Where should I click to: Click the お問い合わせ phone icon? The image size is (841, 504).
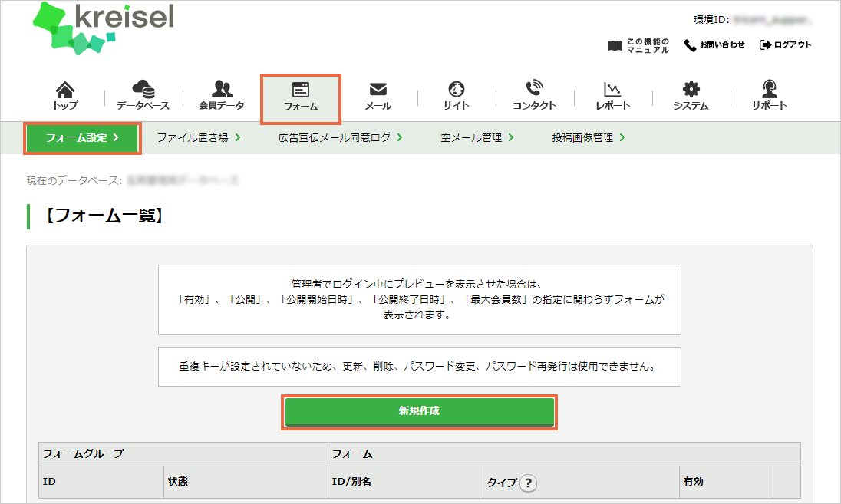tap(690, 45)
